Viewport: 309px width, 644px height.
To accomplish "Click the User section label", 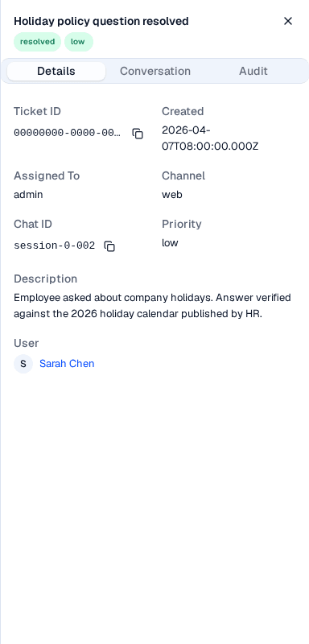I will point(27,344).
